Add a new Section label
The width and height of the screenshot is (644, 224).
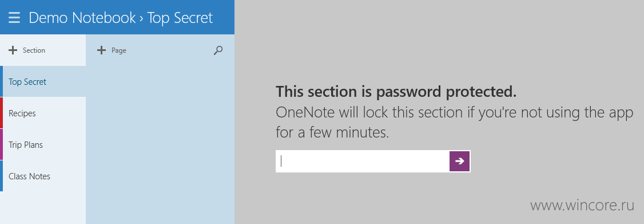[34, 50]
